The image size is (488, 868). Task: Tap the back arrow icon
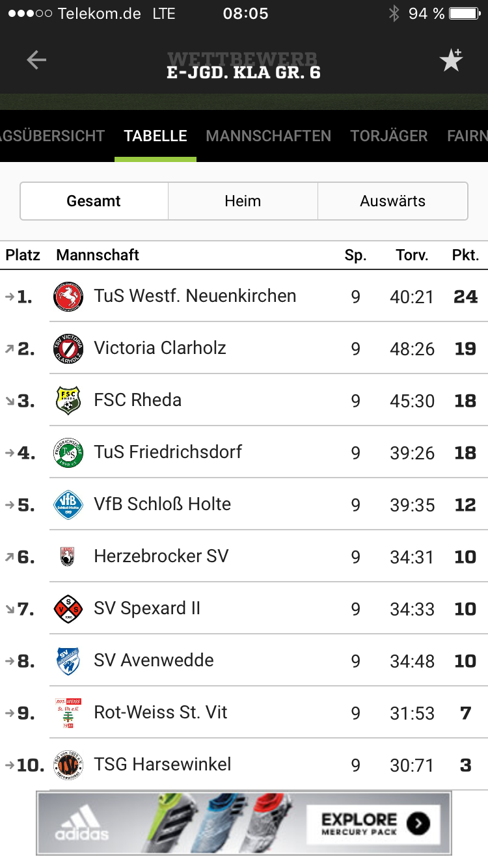pyautogui.click(x=36, y=61)
